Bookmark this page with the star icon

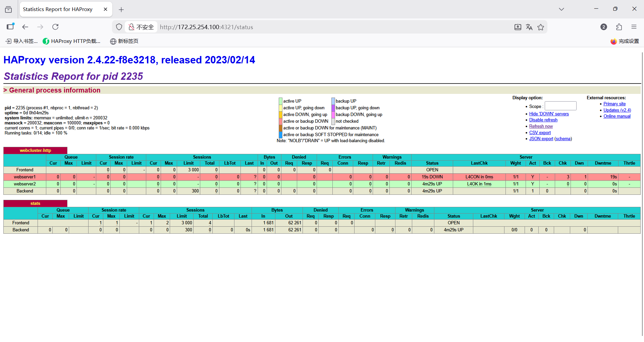coord(541,27)
